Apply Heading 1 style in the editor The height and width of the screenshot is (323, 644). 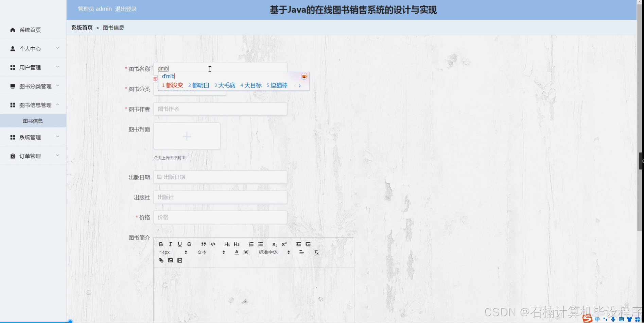pyautogui.click(x=227, y=244)
